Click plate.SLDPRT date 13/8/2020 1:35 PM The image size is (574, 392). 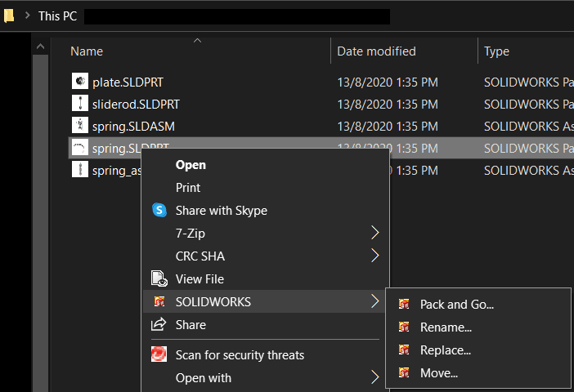point(388,82)
